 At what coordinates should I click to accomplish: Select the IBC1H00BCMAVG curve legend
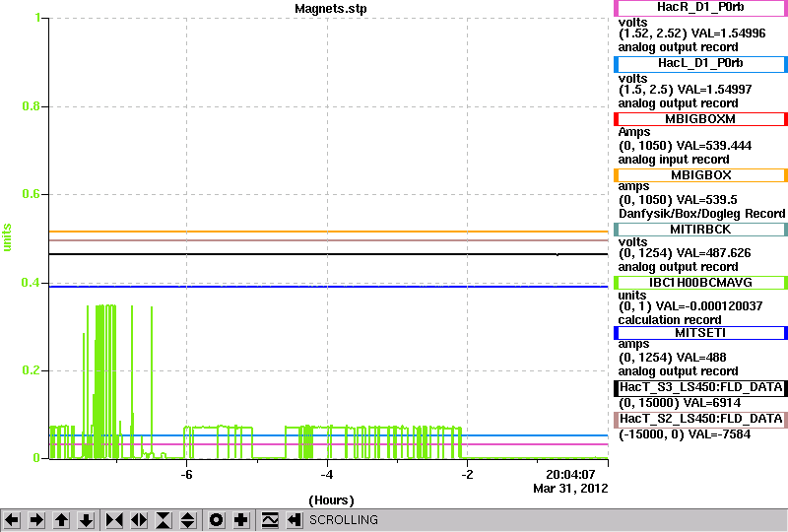point(700,283)
